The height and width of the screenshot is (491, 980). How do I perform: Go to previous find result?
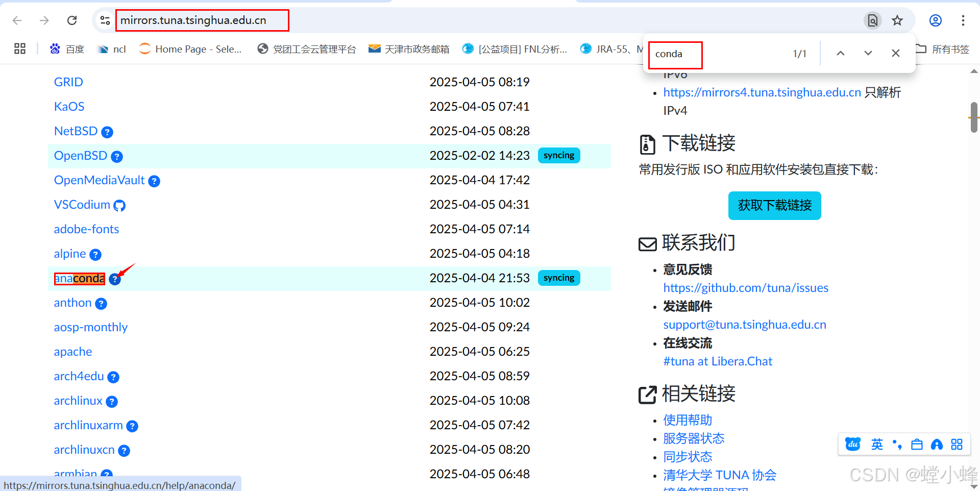coord(841,53)
